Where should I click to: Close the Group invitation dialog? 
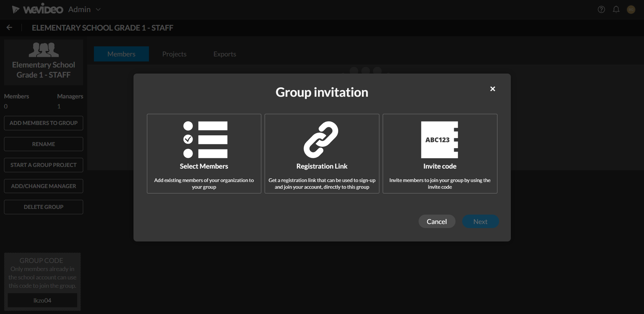pyautogui.click(x=492, y=89)
